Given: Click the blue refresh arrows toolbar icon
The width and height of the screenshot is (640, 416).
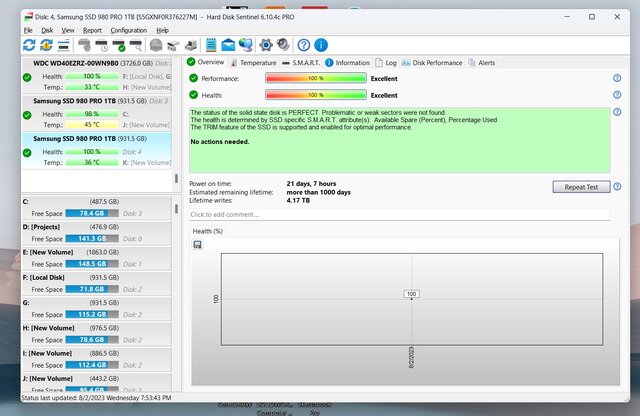Looking at the screenshot, I should [x=29, y=45].
